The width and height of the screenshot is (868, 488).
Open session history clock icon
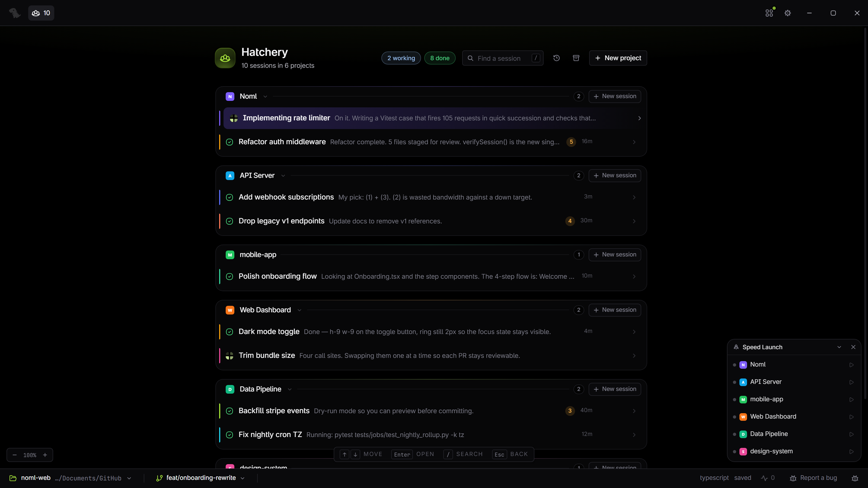557,58
